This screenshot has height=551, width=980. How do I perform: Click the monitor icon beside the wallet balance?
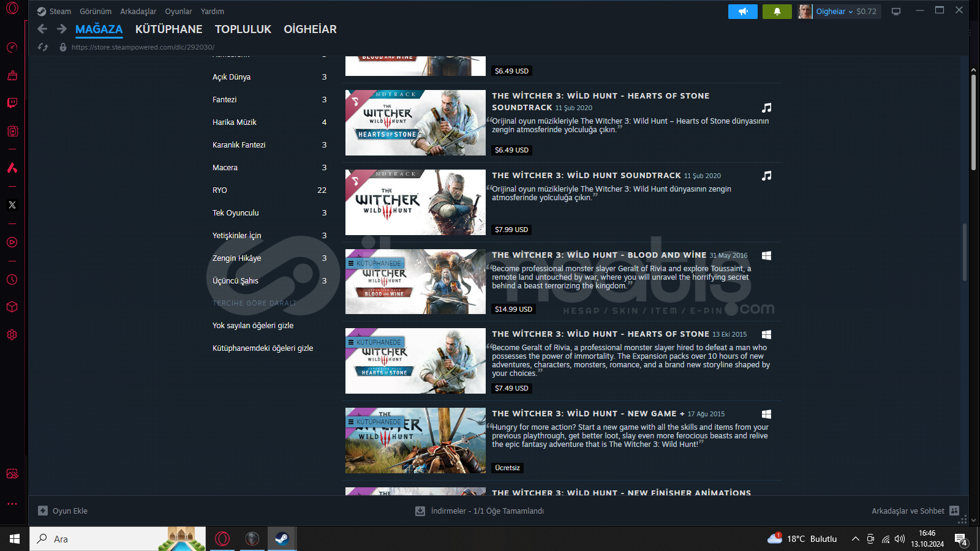896,12
